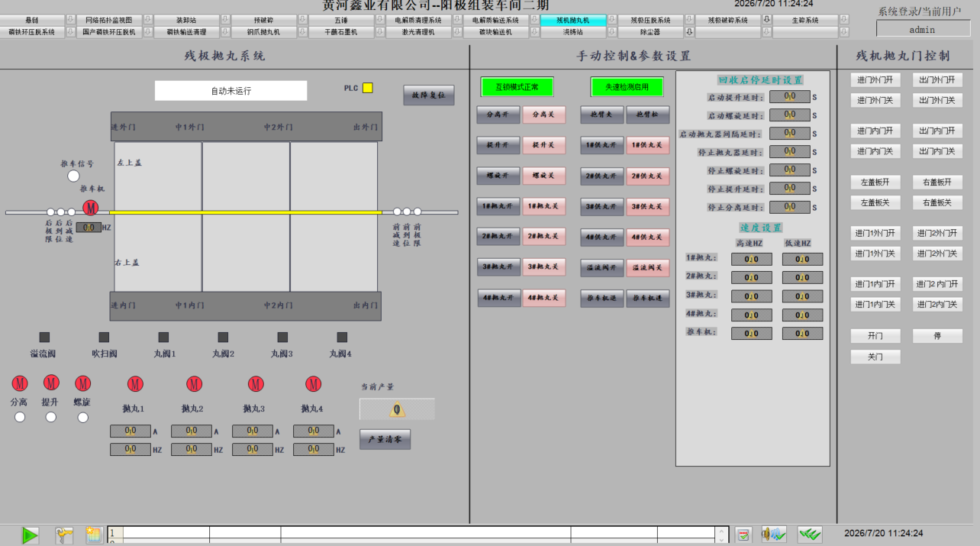This screenshot has width=980, height=546.
Task: Switch to the 电解质清理系统 tab
Action: click(x=417, y=20)
